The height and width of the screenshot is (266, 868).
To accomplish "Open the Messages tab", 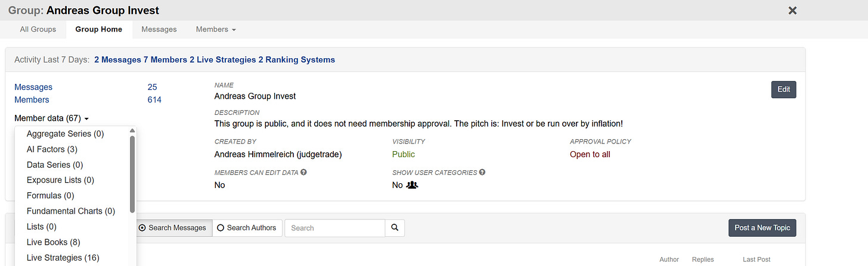I will click(x=159, y=29).
